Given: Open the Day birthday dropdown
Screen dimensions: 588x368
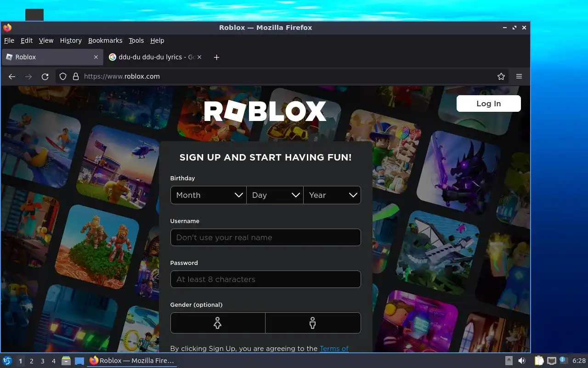Looking at the screenshot, I should 275,195.
